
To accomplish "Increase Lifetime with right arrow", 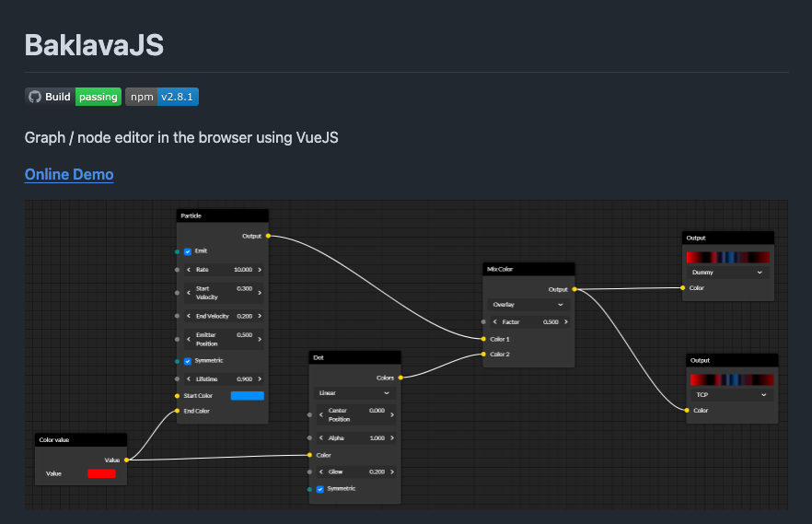I will click(x=260, y=379).
